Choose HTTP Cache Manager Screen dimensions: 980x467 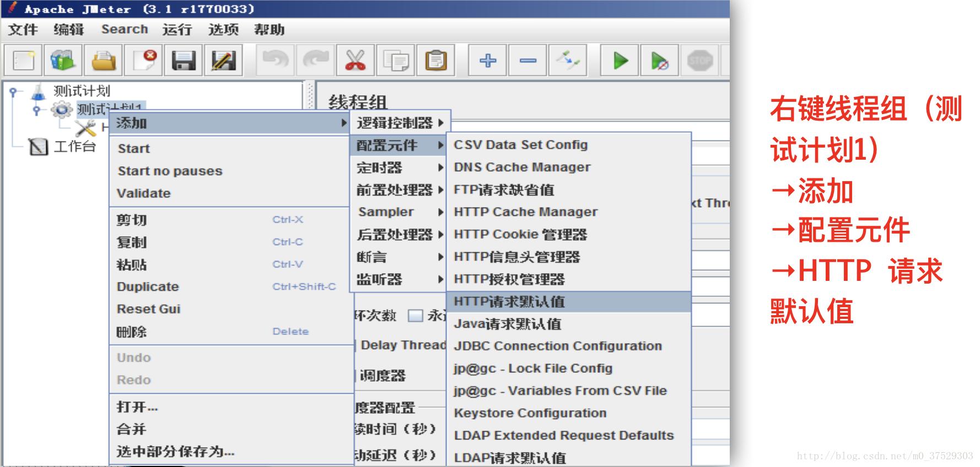569,212
